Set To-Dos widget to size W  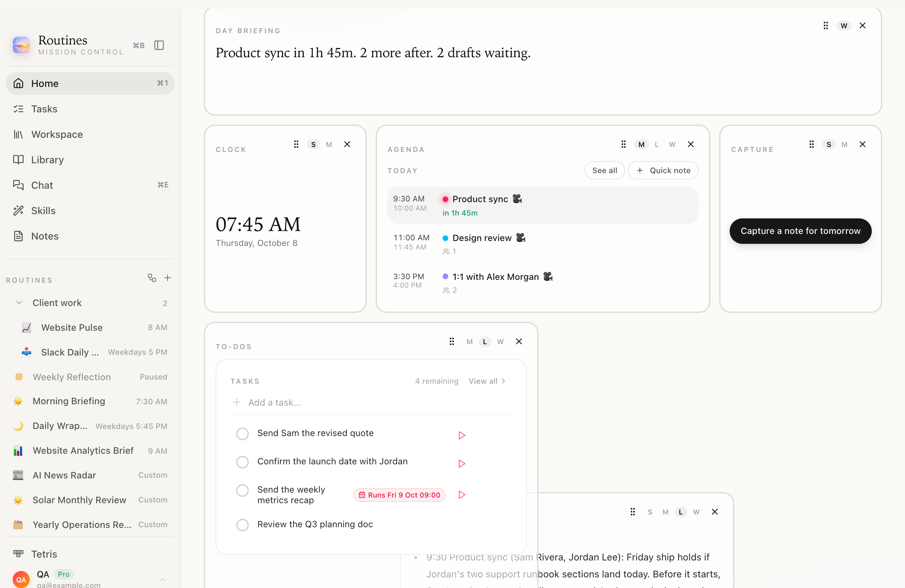tap(501, 342)
